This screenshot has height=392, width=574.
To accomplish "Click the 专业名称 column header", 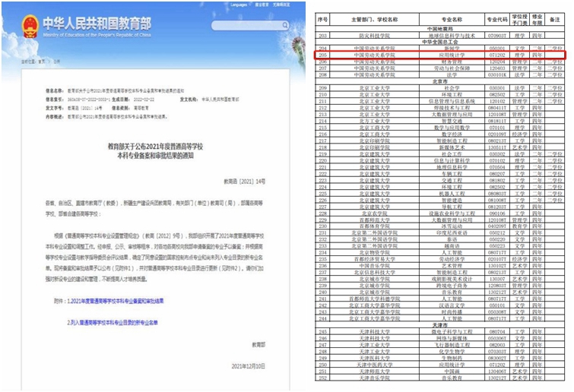I will [452, 20].
